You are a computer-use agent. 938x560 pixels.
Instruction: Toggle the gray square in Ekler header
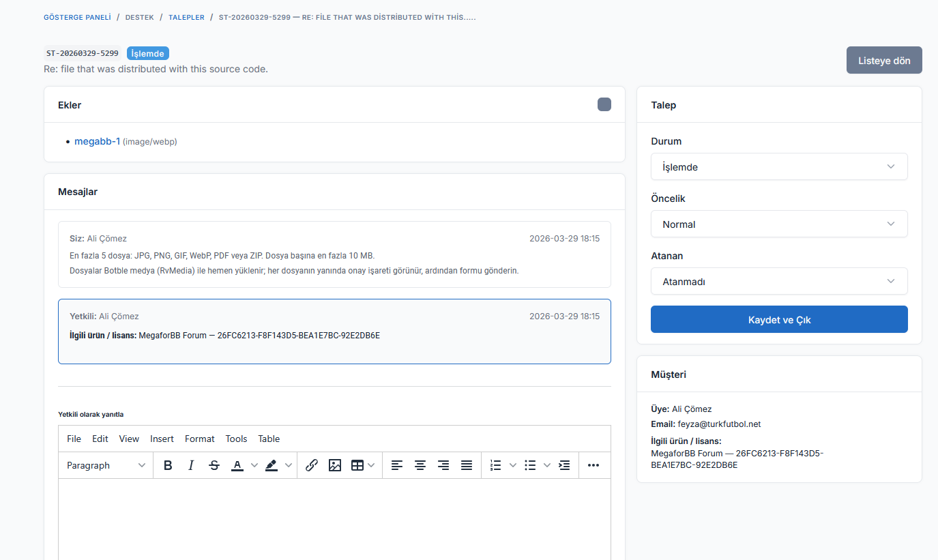pyautogui.click(x=604, y=104)
